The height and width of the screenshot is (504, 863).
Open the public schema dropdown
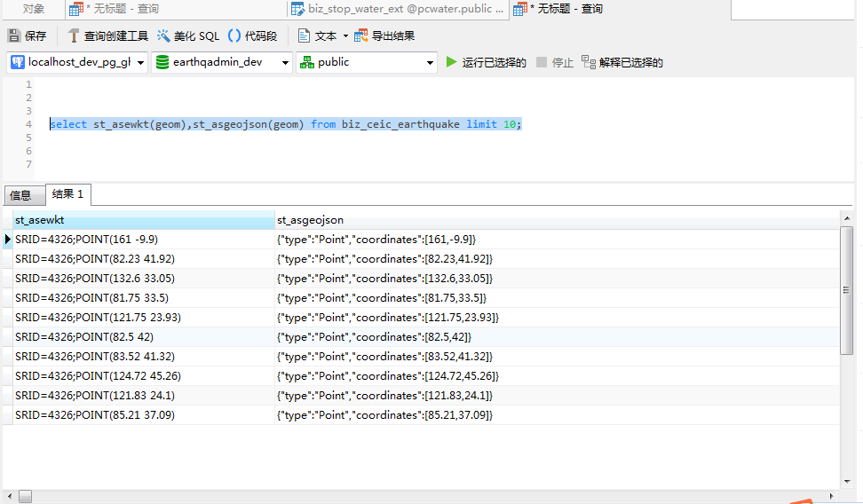pos(430,63)
